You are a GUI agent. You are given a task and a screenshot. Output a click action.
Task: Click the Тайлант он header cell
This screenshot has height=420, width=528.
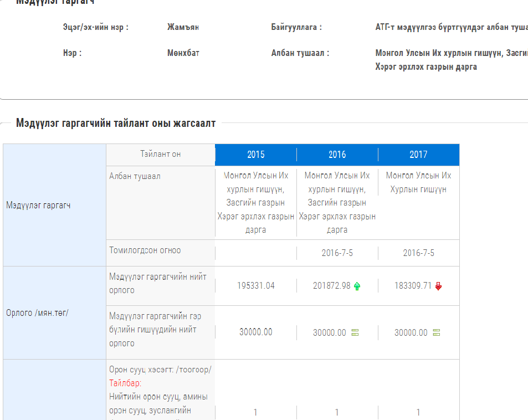(160, 154)
